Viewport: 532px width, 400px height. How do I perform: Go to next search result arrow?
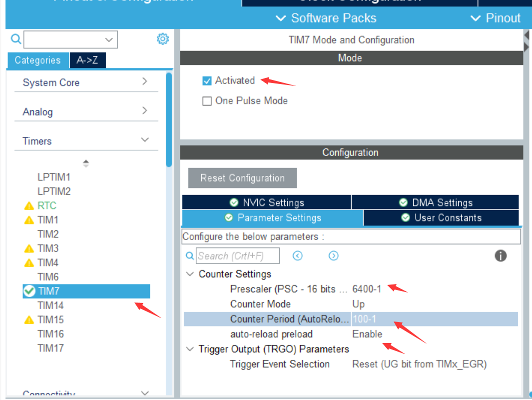(x=334, y=255)
